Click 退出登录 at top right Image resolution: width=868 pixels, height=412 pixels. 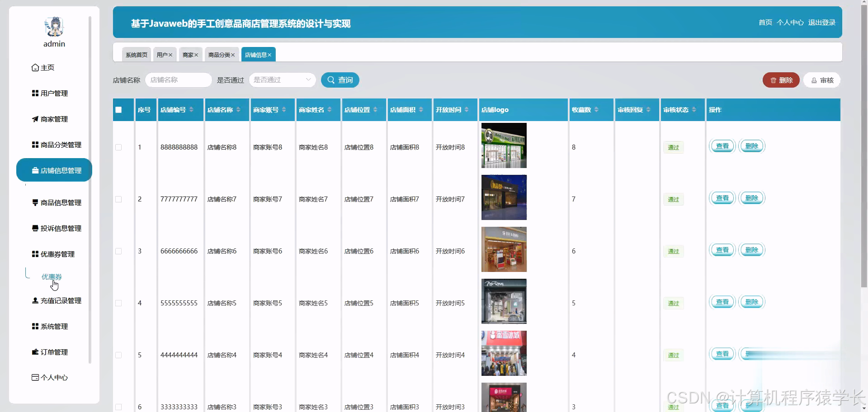[822, 22]
